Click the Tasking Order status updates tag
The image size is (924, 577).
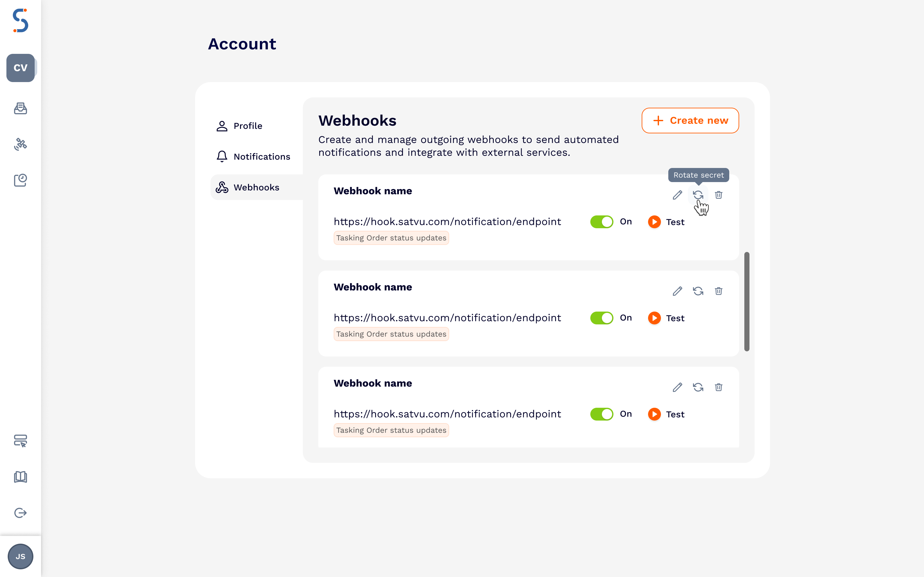391,238
